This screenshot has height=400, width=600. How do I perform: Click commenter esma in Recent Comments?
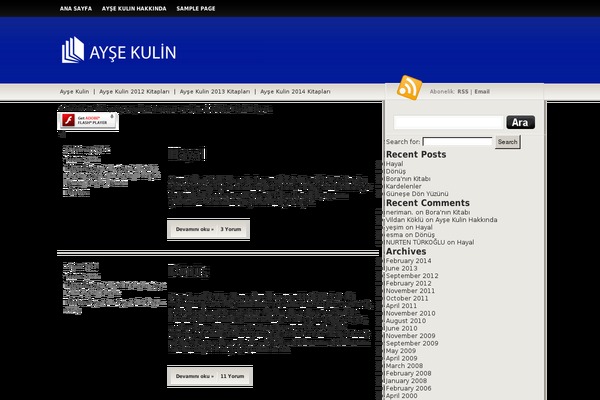[x=394, y=235]
